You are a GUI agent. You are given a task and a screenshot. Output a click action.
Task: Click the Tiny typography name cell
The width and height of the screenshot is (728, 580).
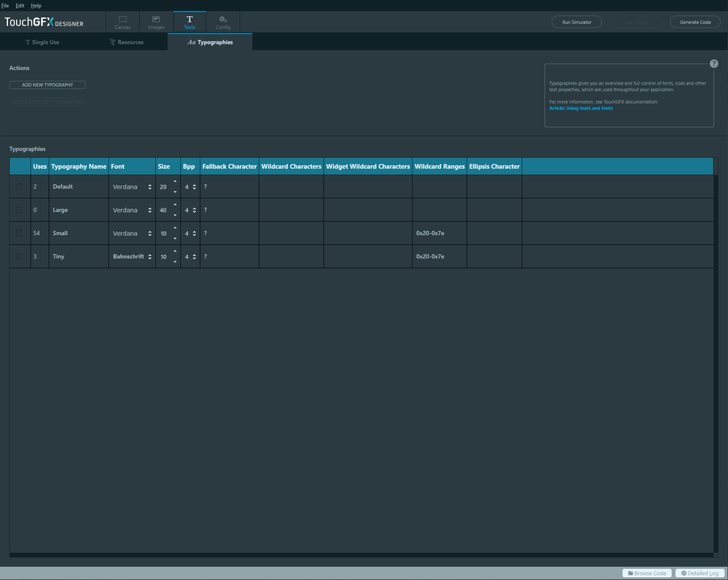point(79,256)
